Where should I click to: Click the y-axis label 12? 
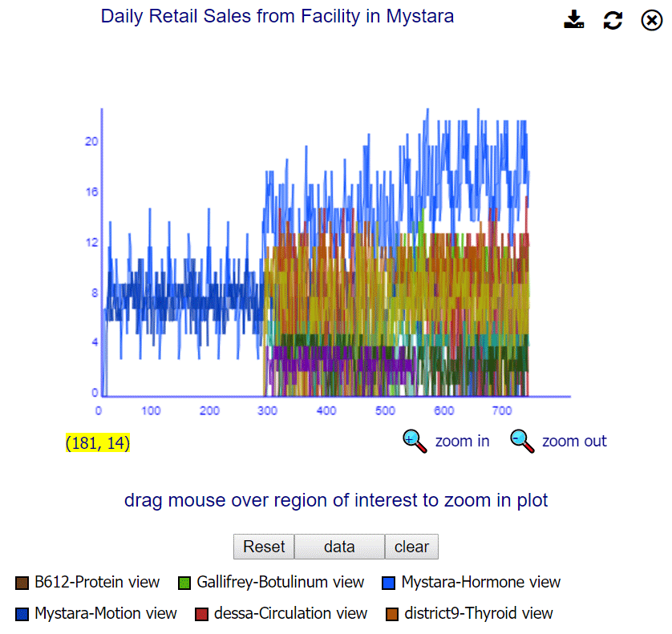click(x=91, y=243)
